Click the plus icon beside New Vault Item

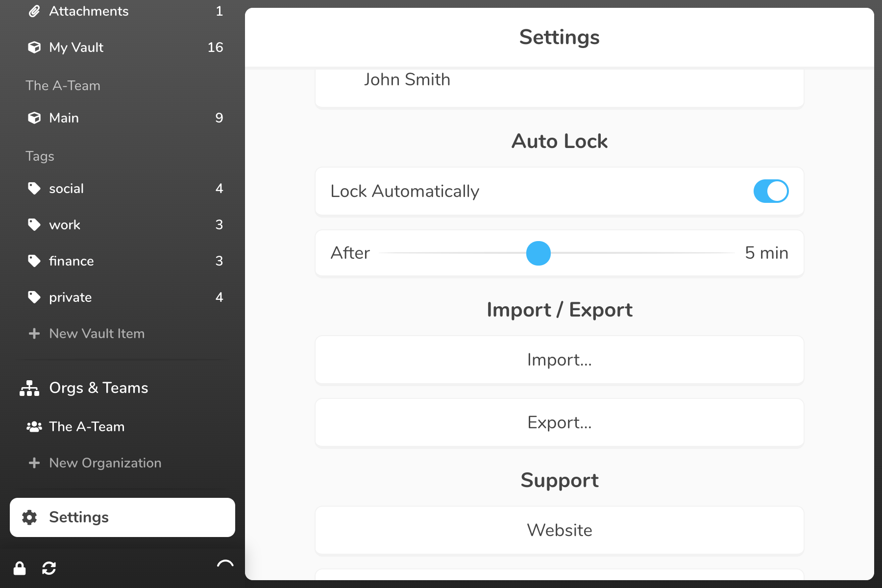click(34, 334)
